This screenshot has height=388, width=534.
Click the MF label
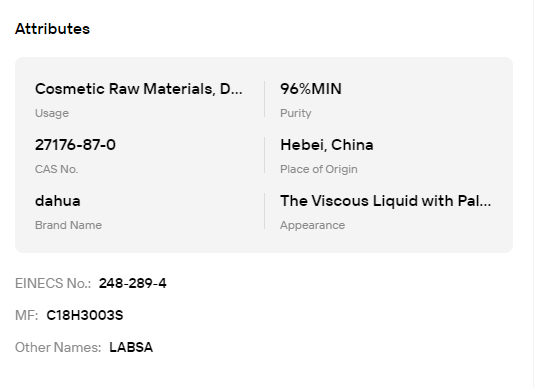tap(27, 315)
